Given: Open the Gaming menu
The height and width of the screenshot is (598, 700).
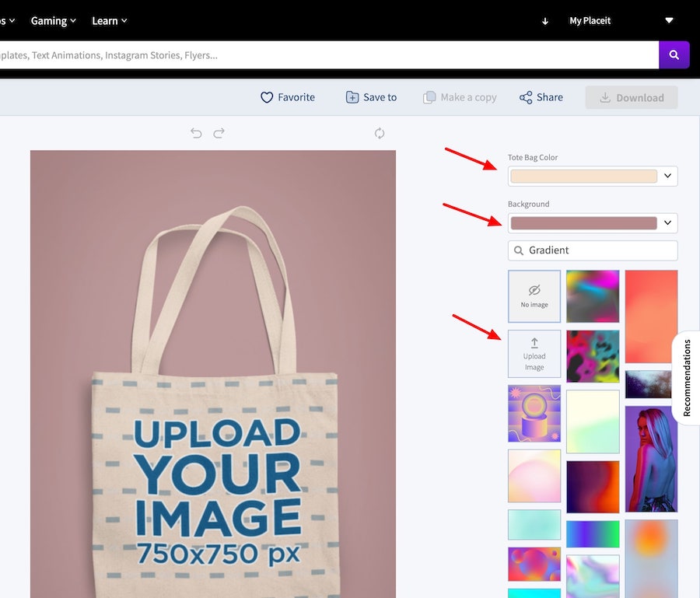Looking at the screenshot, I should click(x=53, y=21).
